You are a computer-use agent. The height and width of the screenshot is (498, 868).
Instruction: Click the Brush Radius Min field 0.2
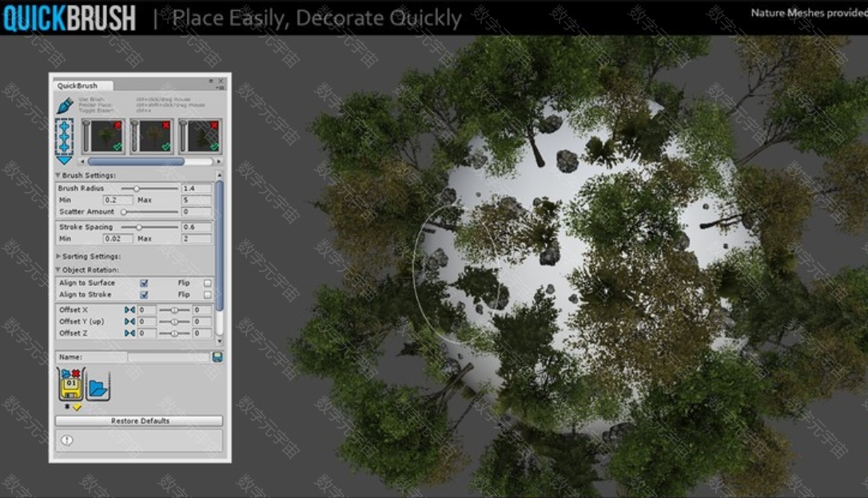(117, 201)
